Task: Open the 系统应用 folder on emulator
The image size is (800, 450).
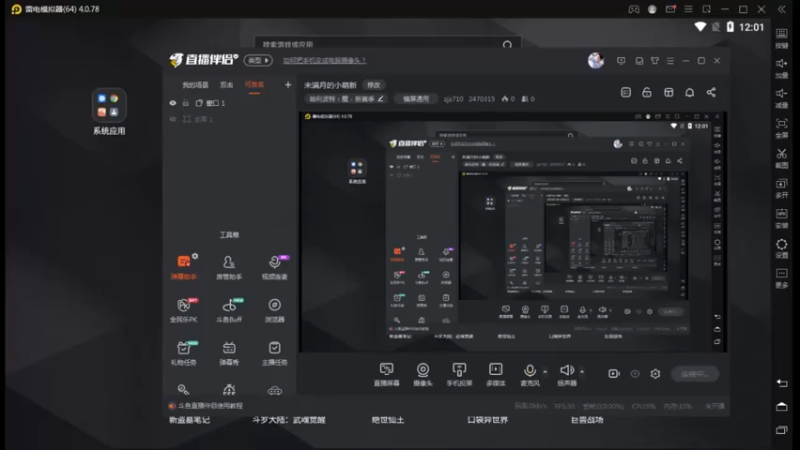Action: click(x=109, y=112)
